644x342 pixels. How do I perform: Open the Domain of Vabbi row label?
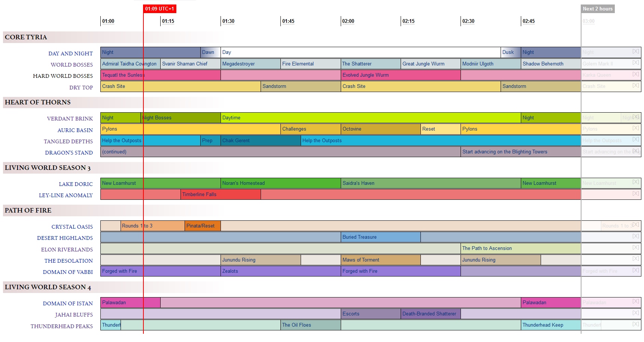coord(68,272)
